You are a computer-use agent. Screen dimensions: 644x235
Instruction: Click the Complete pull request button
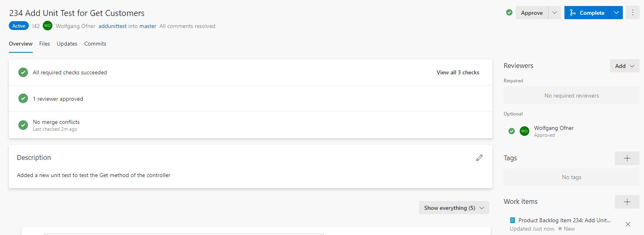[x=587, y=13]
